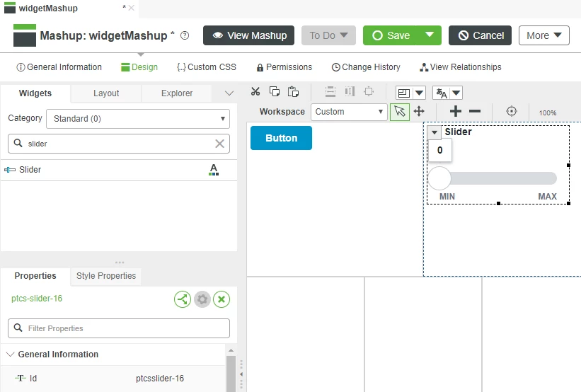Click the Filter Properties field
Image resolution: width=581 pixels, height=392 pixels.
point(119,328)
